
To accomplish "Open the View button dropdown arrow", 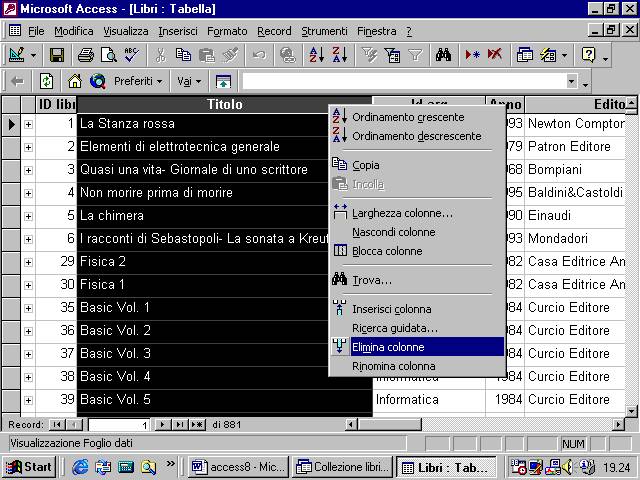I will (x=33, y=55).
